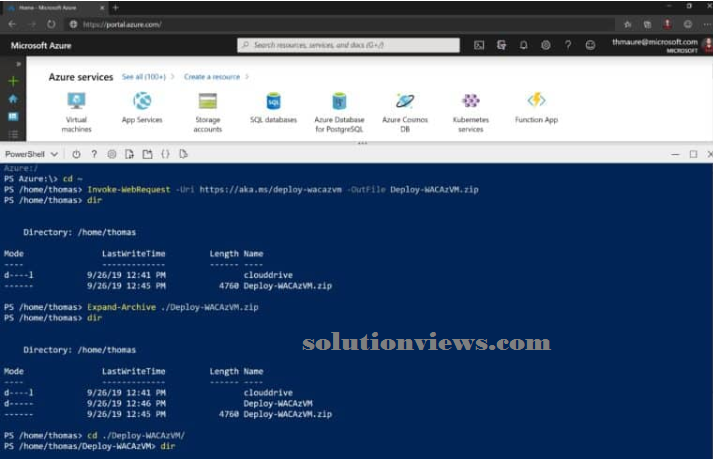The height and width of the screenshot is (459, 713).
Task: Click Microsoft Azure brand title
Action: (41, 45)
